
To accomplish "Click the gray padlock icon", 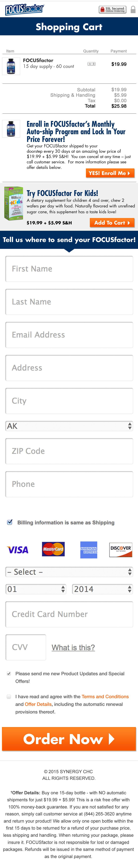I will 133,9.
